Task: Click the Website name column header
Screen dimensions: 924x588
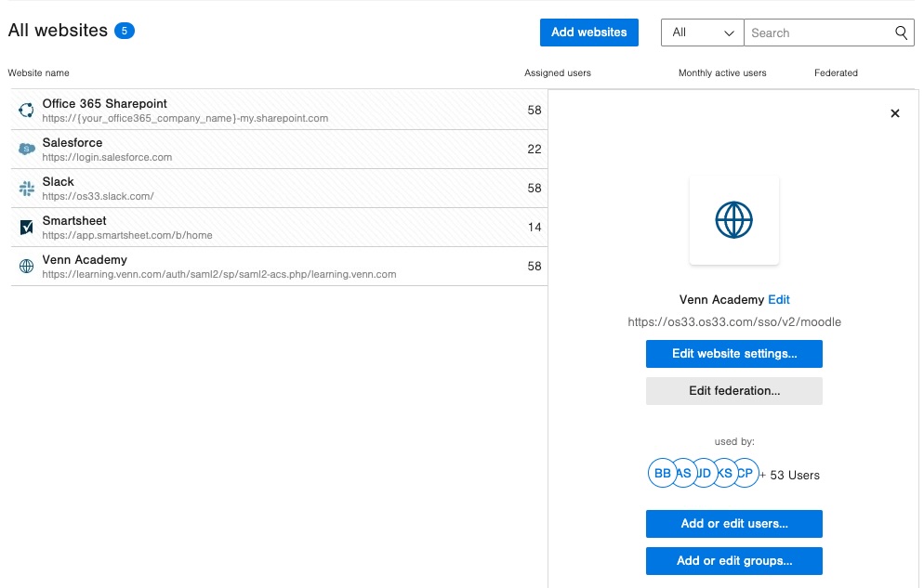Action: (x=38, y=73)
